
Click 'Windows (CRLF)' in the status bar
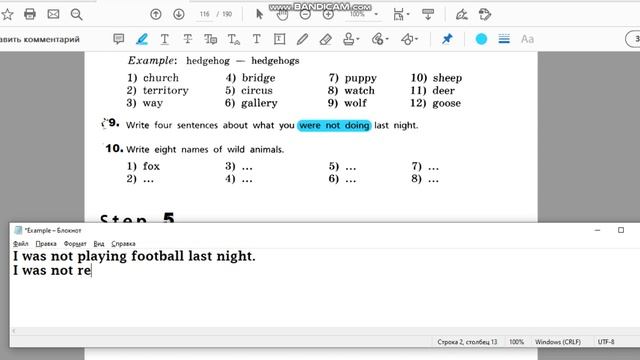(x=558, y=342)
